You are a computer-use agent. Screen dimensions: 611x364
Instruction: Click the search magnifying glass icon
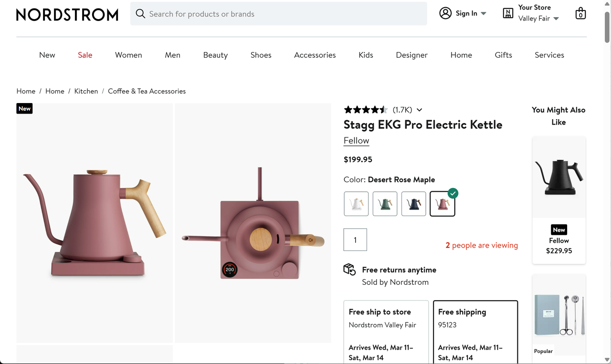pyautogui.click(x=140, y=13)
